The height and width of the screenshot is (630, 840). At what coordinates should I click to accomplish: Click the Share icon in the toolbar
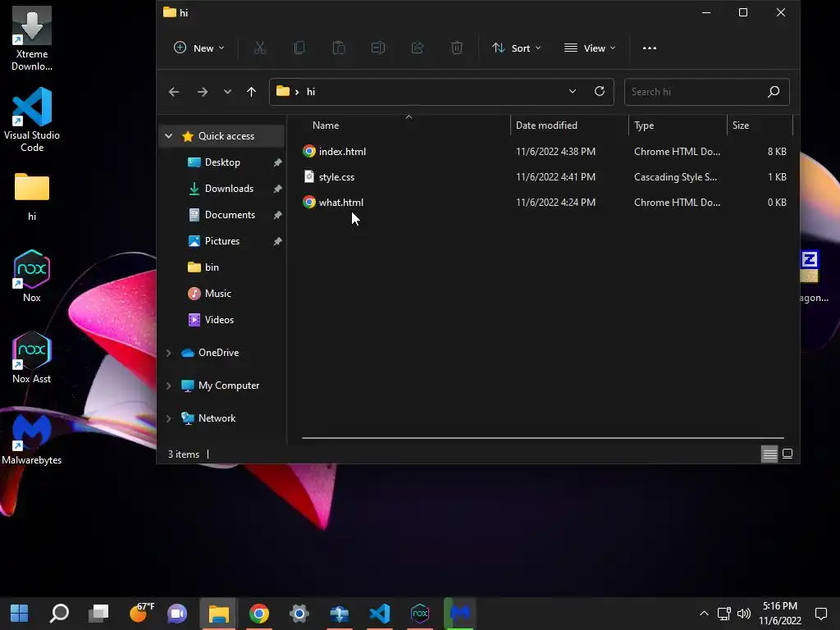(x=418, y=48)
